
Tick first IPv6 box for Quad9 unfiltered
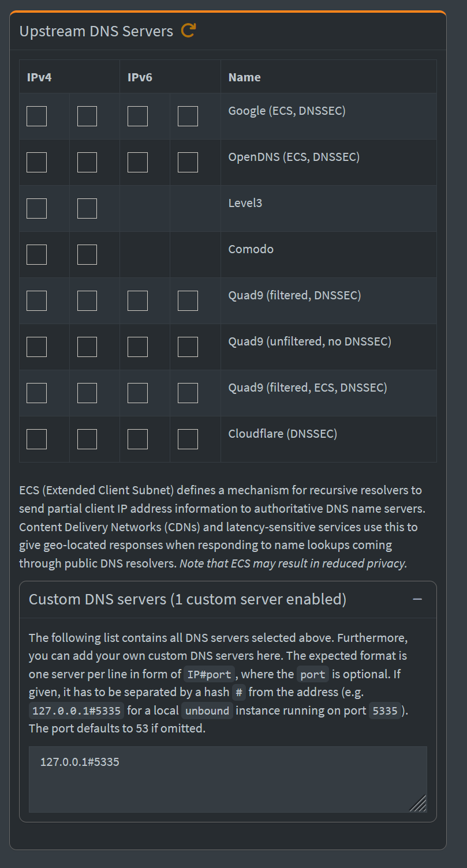point(137,347)
